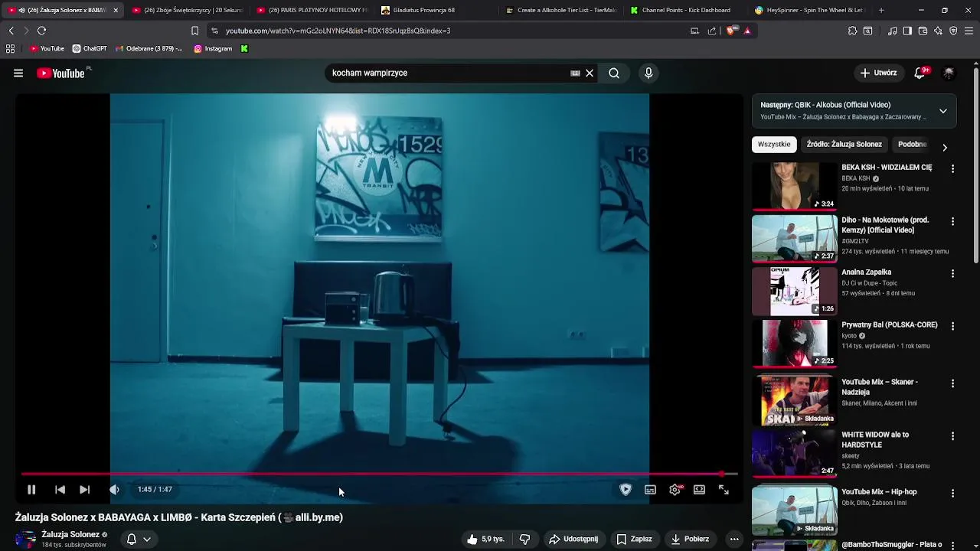The image size is (980, 551).
Task: Collapse the playlist panel chevron
Action: [x=943, y=111]
